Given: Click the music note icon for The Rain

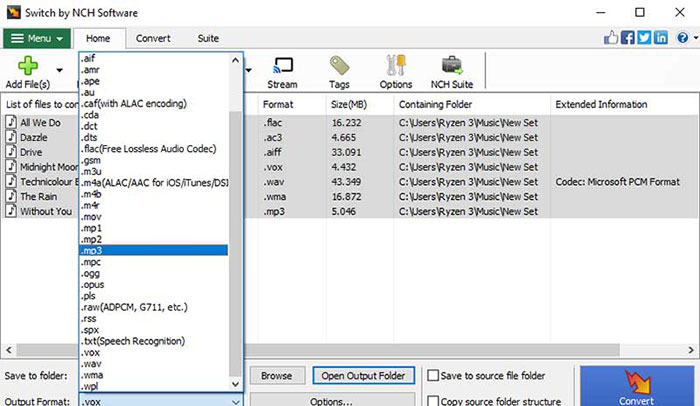Looking at the screenshot, I should pos(11,196).
